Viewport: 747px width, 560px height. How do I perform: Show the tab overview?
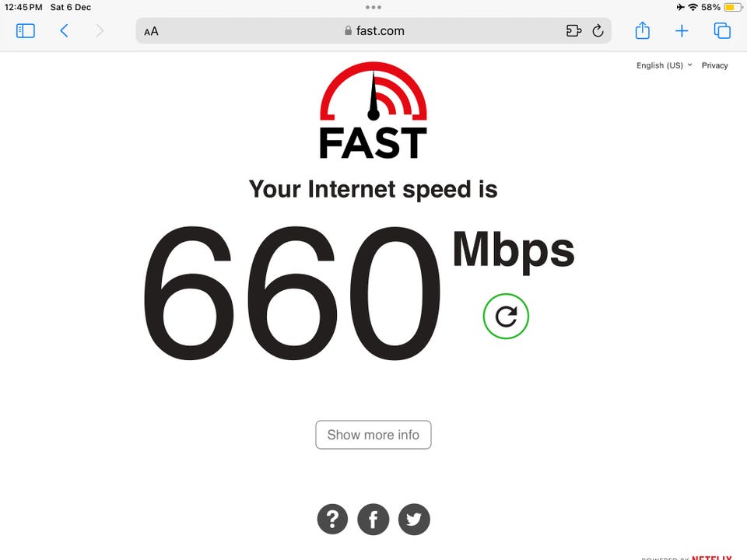pyautogui.click(x=722, y=31)
